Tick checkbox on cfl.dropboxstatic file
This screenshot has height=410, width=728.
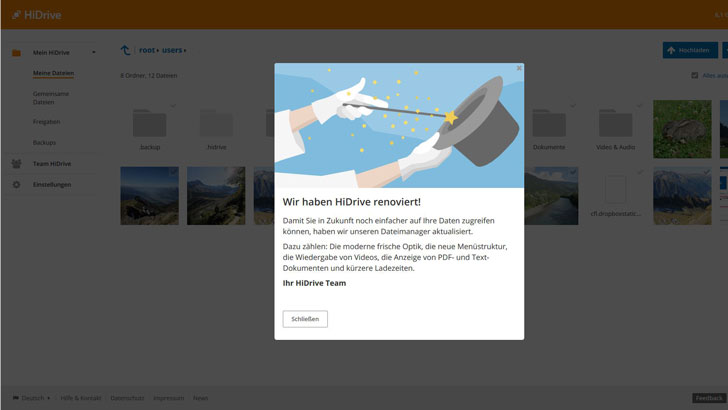pos(639,172)
